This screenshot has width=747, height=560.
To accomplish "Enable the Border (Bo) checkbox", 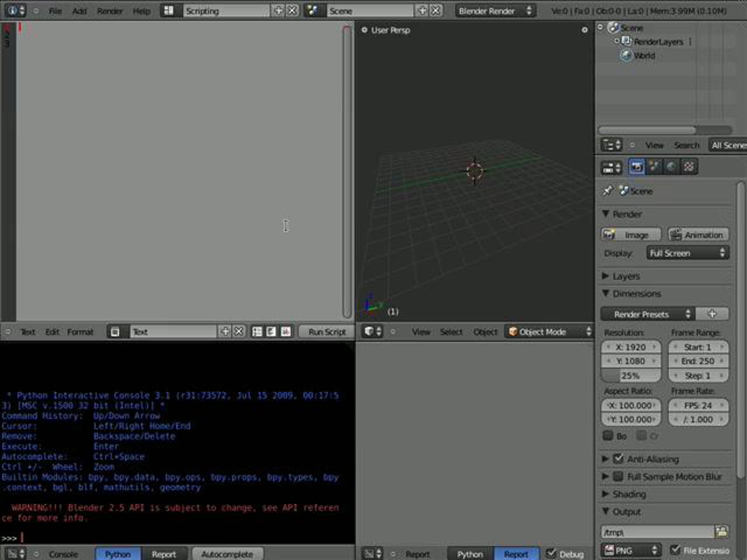I will (x=608, y=436).
